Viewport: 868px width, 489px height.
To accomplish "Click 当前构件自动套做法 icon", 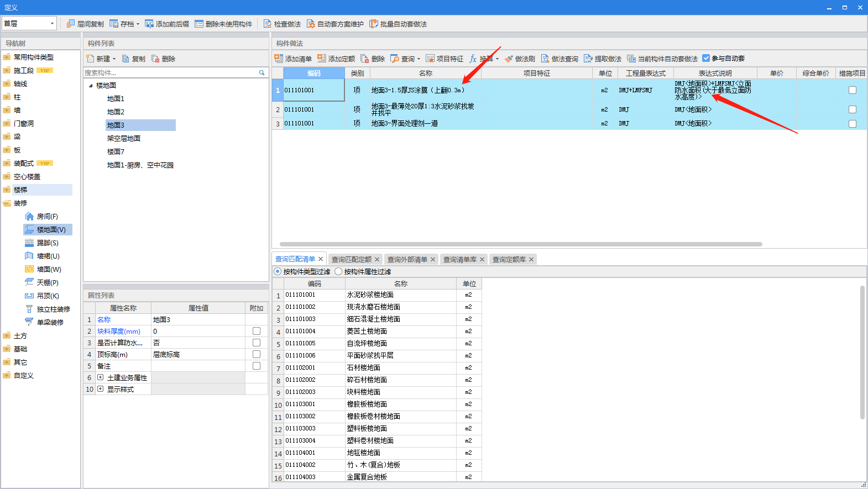I will point(631,59).
